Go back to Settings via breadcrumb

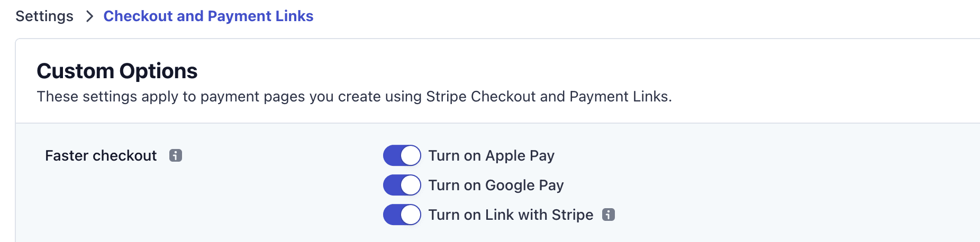[x=44, y=16]
